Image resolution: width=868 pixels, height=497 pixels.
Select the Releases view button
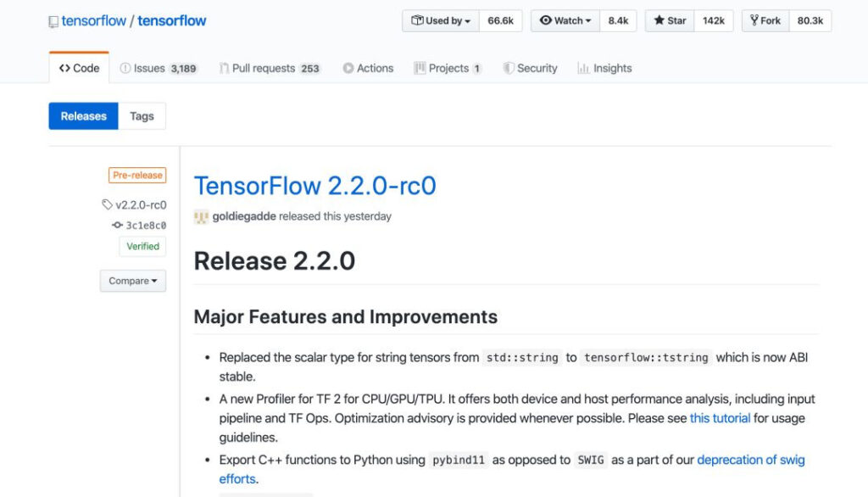(x=83, y=116)
